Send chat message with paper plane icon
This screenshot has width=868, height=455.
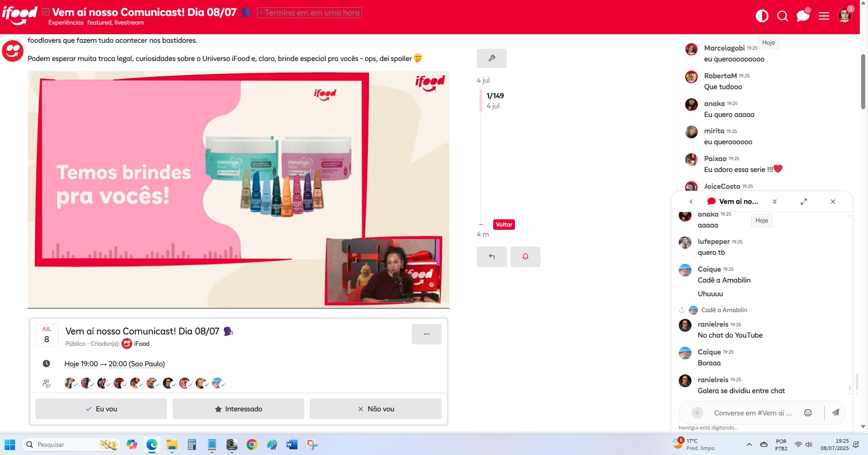pyautogui.click(x=836, y=413)
